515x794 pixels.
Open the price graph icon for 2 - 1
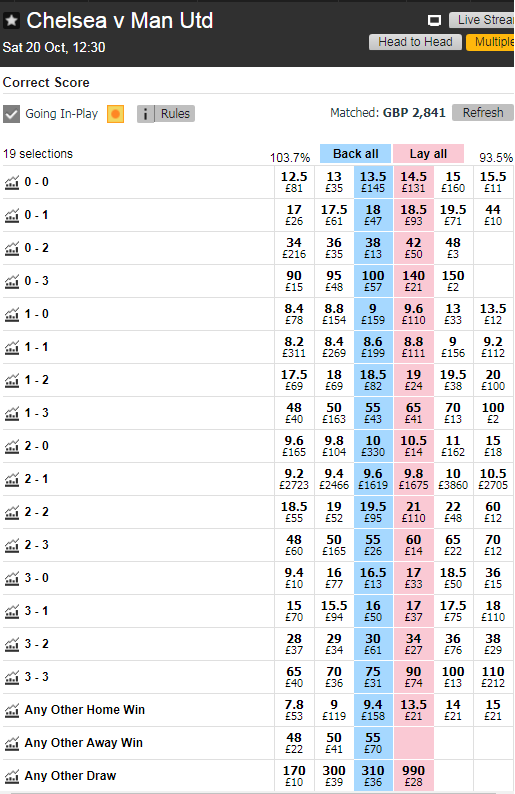click(12, 479)
